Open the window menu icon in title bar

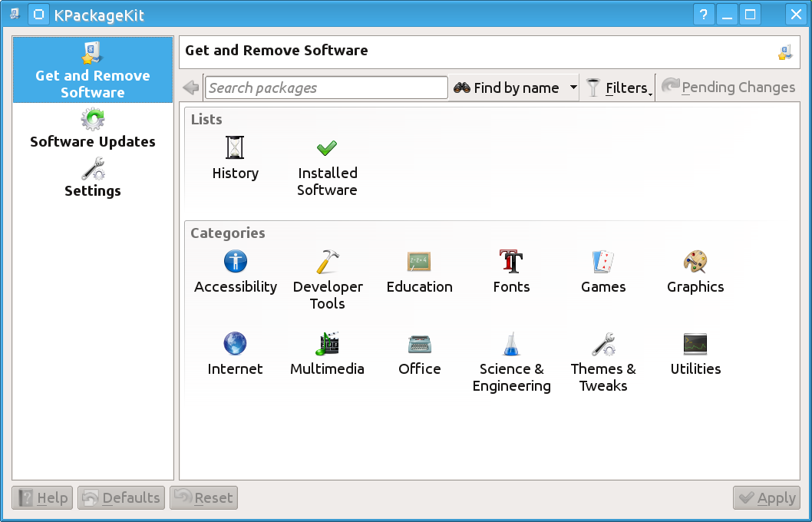pos(15,14)
